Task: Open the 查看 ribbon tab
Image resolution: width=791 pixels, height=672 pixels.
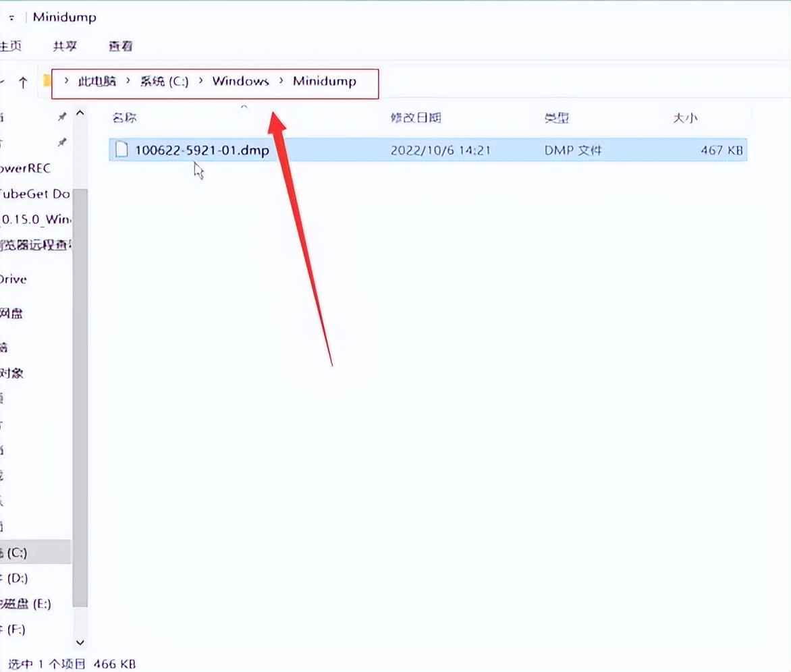Action: (x=121, y=47)
